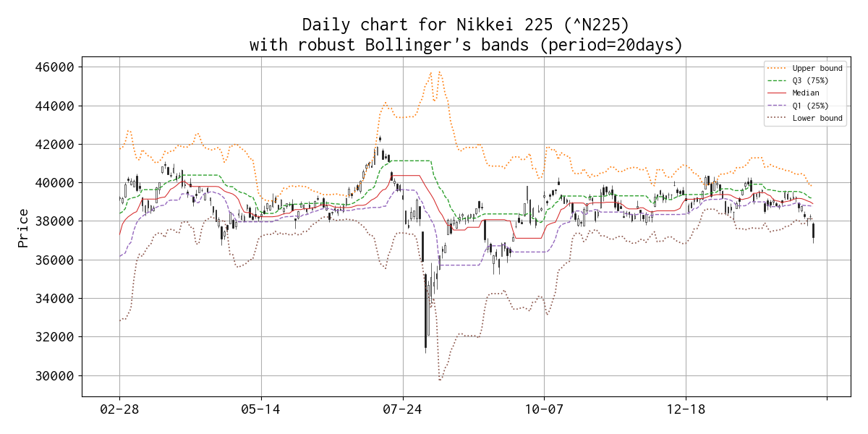Click the 44000 y-axis tick label
868x434 pixels.
pyautogui.click(x=55, y=106)
